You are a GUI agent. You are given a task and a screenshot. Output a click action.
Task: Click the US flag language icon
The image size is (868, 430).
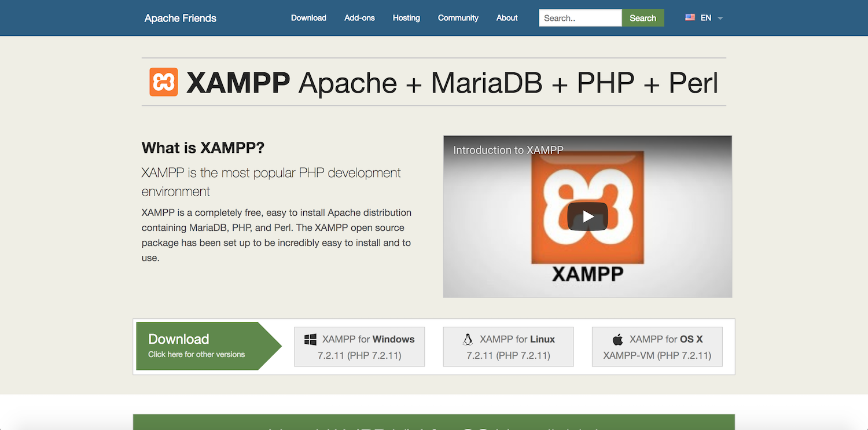[x=690, y=17]
